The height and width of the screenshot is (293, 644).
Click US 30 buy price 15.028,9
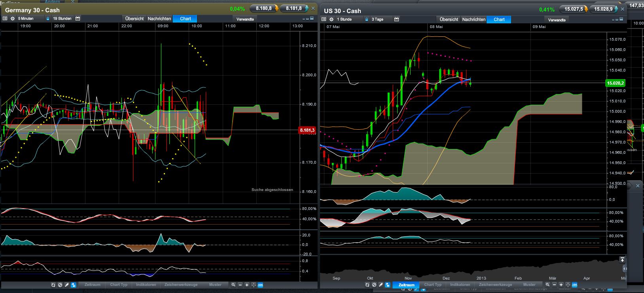(603, 9)
